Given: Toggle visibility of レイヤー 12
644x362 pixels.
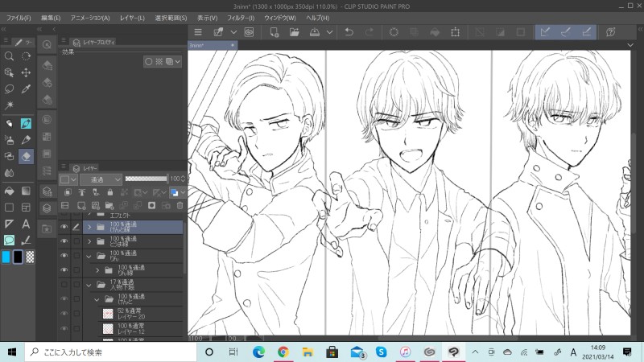Looking at the screenshot, I should [x=64, y=328].
